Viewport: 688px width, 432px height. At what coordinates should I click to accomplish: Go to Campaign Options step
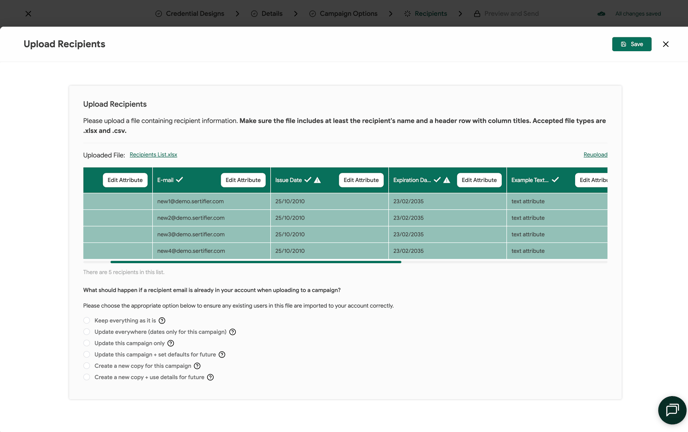coord(343,14)
